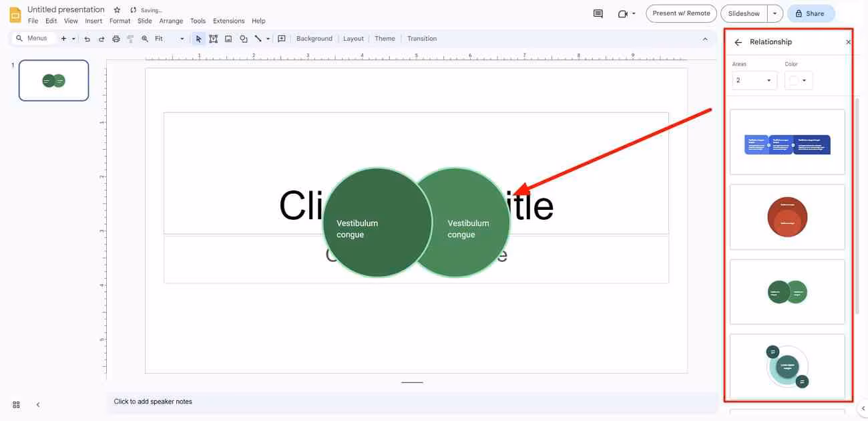Open the Transition panel
Image resolution: width=868 pixels, height=421 pixels.
pos(422,39)
